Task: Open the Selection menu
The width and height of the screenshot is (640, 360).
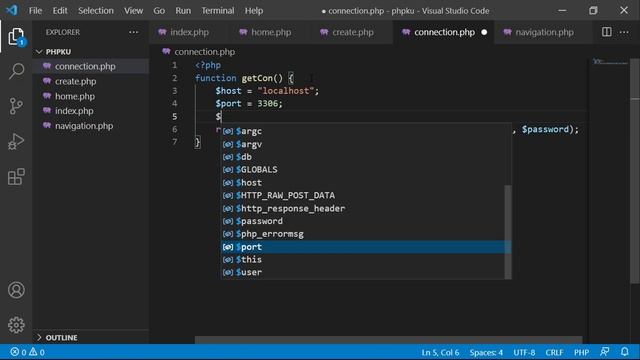Action: [x=96, y=11]
